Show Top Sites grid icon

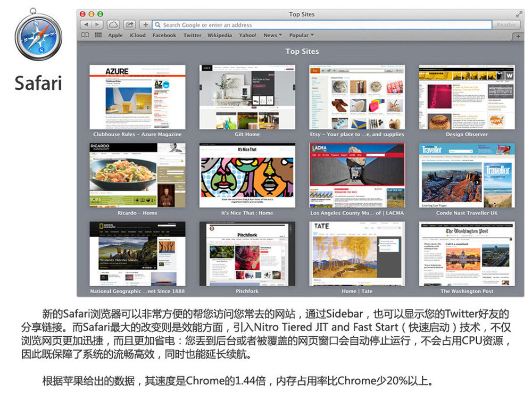98,35
